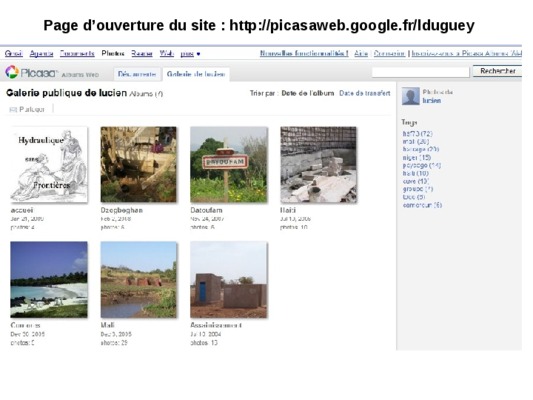The image size is (533, 400).
Task: Click the Agenda link in top bar
Action: [x=41, y=54]
